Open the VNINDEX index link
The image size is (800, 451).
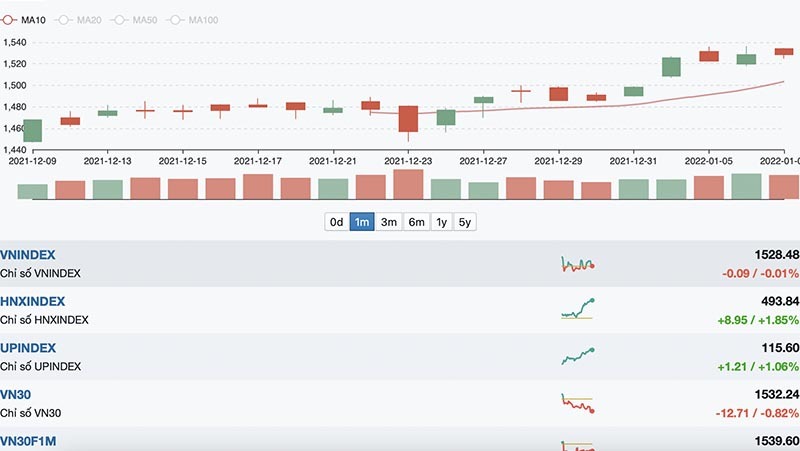pos(29,255)
